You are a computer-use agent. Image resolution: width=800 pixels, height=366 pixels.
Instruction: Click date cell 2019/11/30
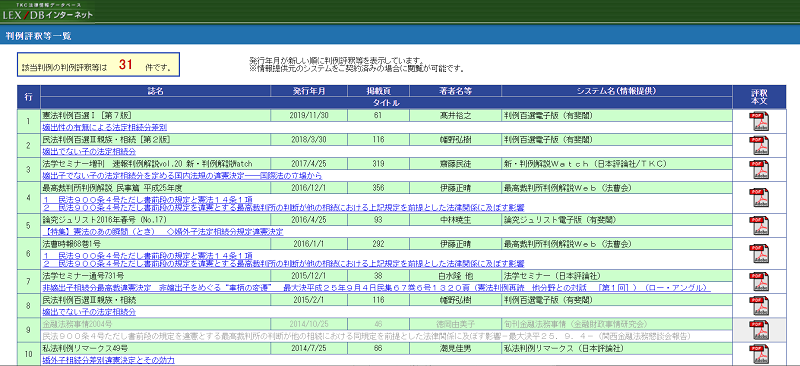(x=309, y=115)
